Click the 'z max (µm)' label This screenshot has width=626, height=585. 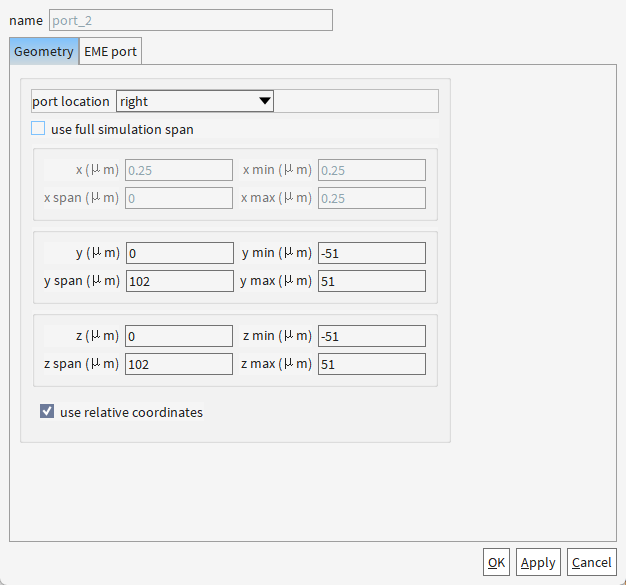[x=276, y=364]
